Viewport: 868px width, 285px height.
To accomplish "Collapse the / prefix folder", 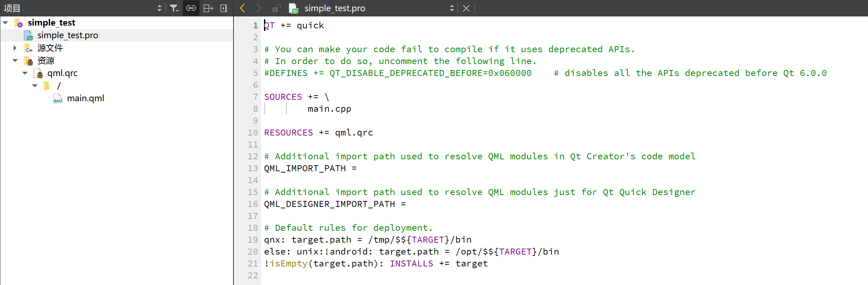I will click(35, 86).
